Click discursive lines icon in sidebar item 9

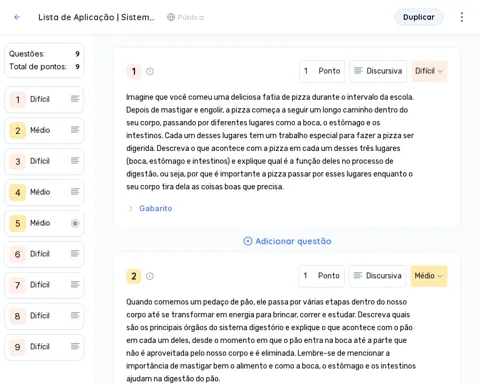75,347
